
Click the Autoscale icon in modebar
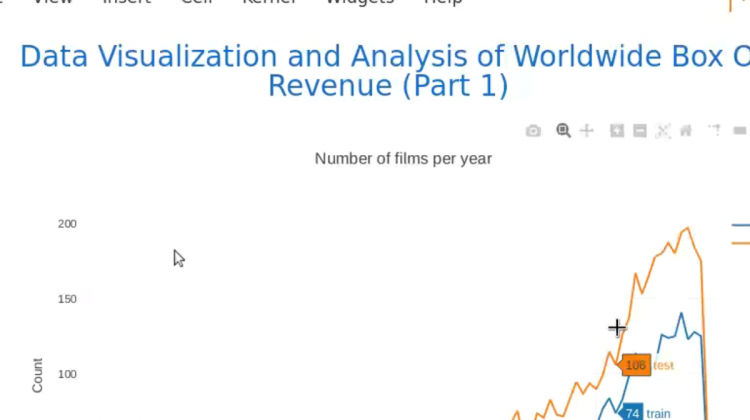663,131
